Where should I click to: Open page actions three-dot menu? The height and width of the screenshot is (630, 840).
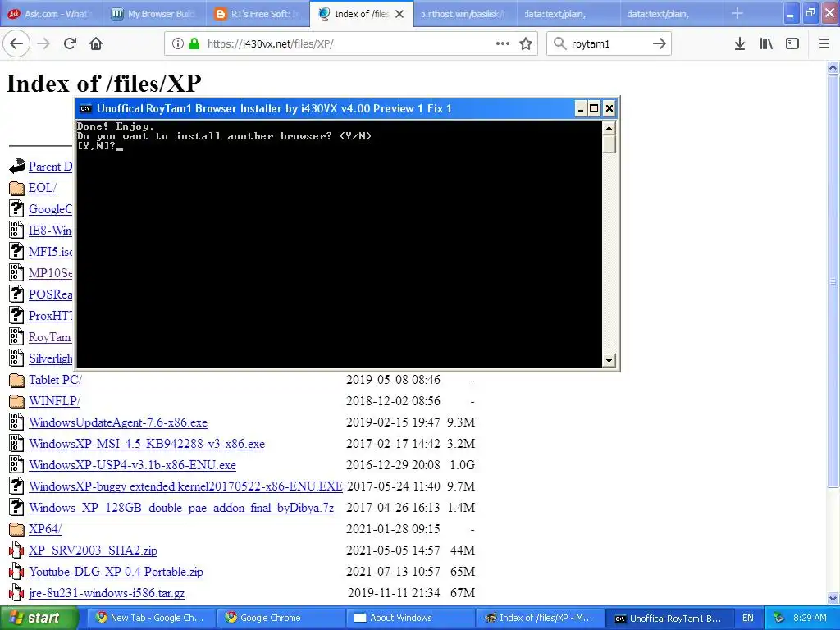tap(503, 43)
